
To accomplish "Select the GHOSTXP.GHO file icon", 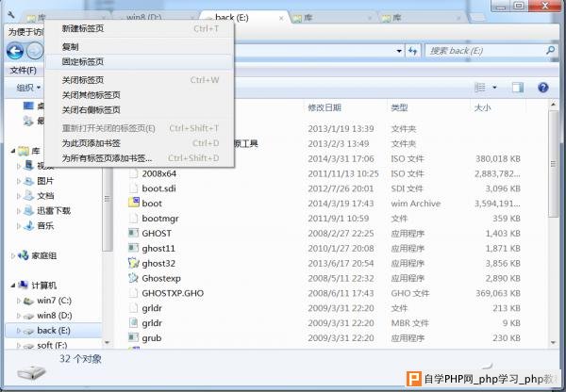I will point(134,293).
